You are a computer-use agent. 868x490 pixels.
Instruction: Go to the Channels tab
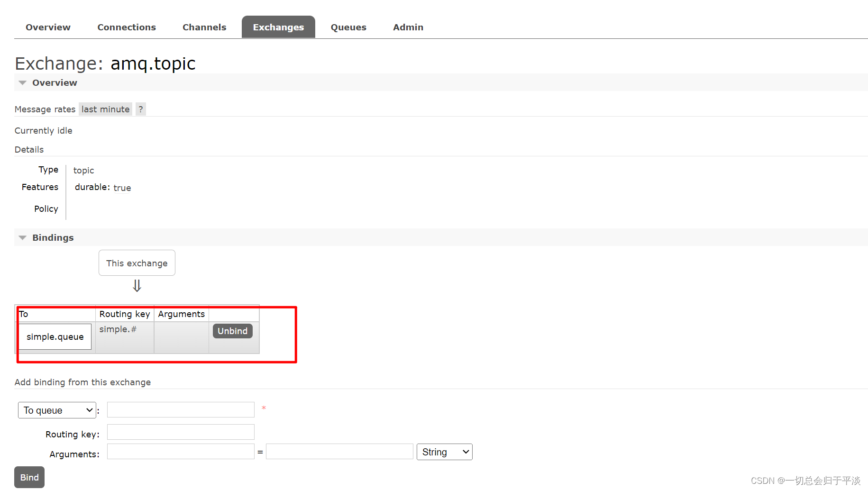[x=204, y=27]
